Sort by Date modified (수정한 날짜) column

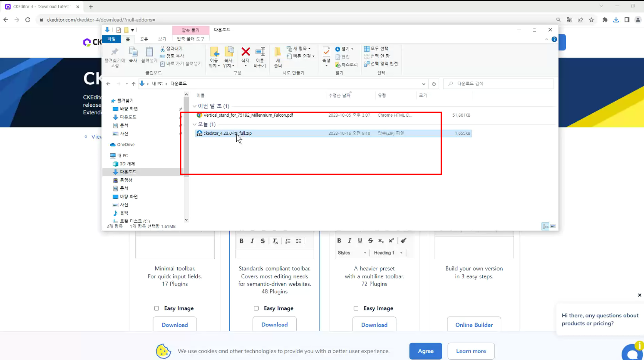[x=340, y=95]
